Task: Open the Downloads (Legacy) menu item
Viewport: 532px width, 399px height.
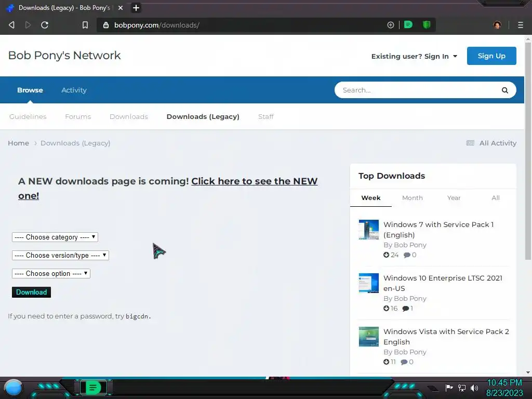Action: pos(203,117)
